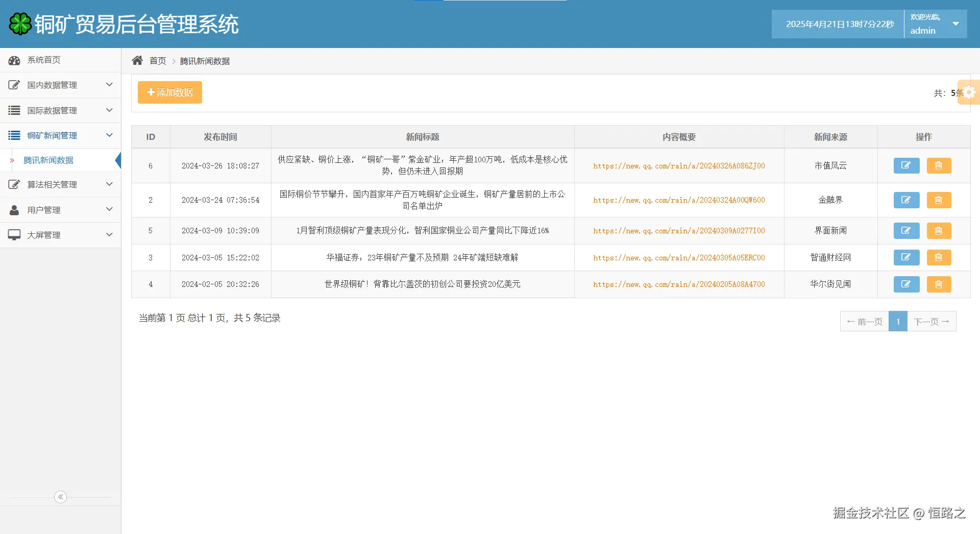Image resolution: width=980 pixels, height=534 pixels.
Task: Delete the 金融界 news row
Action: (939, 200)
